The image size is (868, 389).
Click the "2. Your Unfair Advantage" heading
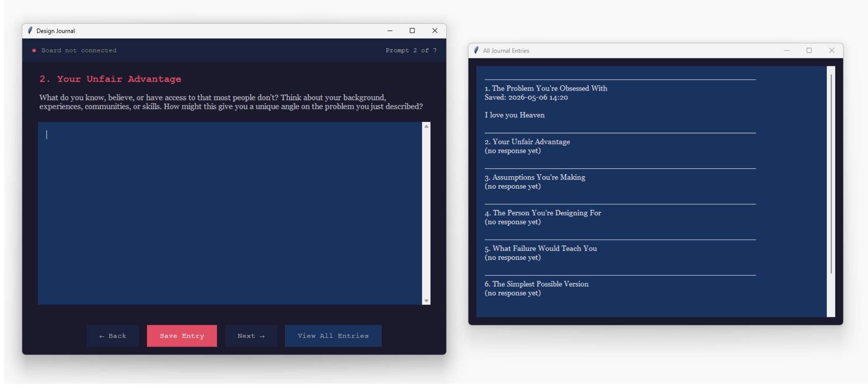[110, 79]
